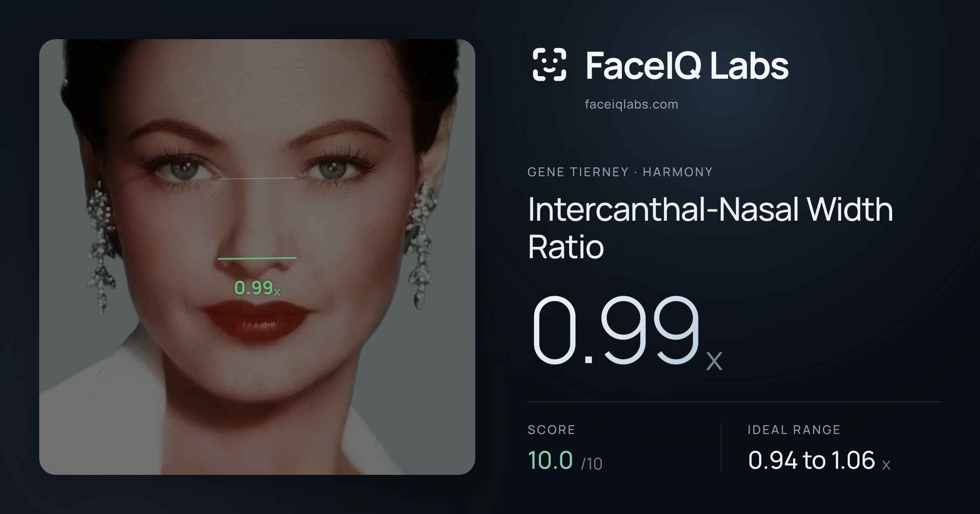Click the IDEAL RANGE label
980x514 pixels.
794,430
